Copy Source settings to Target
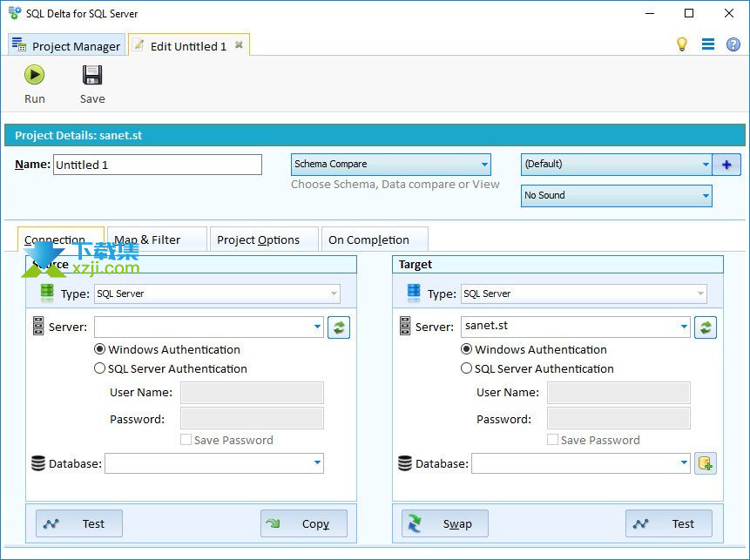The width and height of the screenshot is (750, 560). click(304, 523)
